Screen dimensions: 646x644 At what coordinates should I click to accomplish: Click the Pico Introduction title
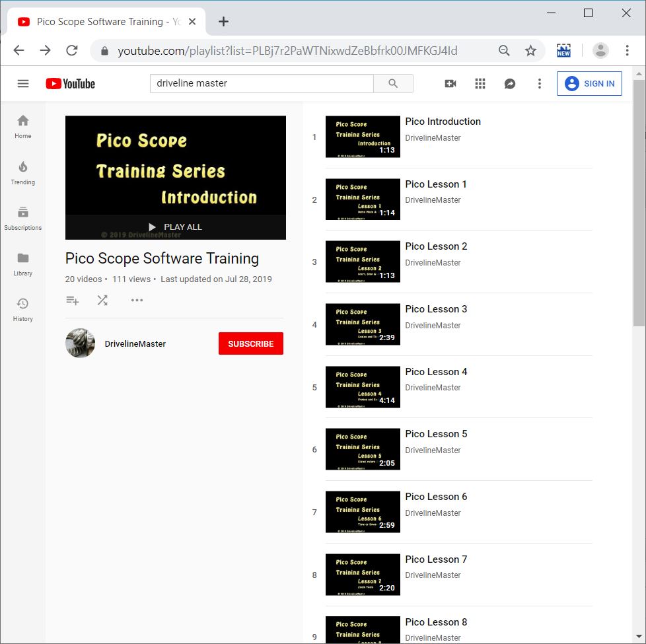443,122
